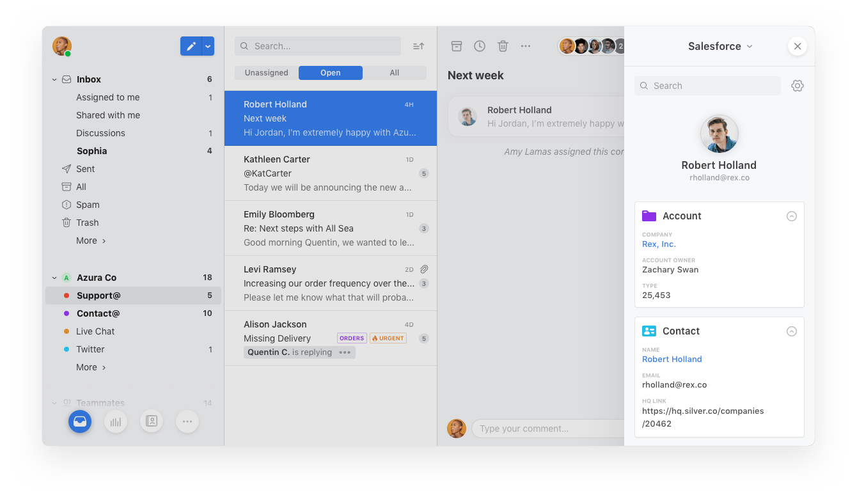Compose a new message with the pencil icon

190,46
